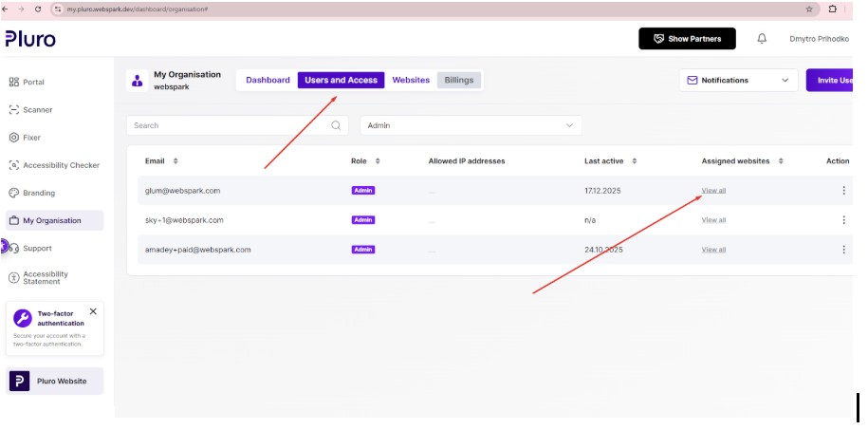
Task: Click the Action column header
Action: pyautogui.click(x=838, y=160)
